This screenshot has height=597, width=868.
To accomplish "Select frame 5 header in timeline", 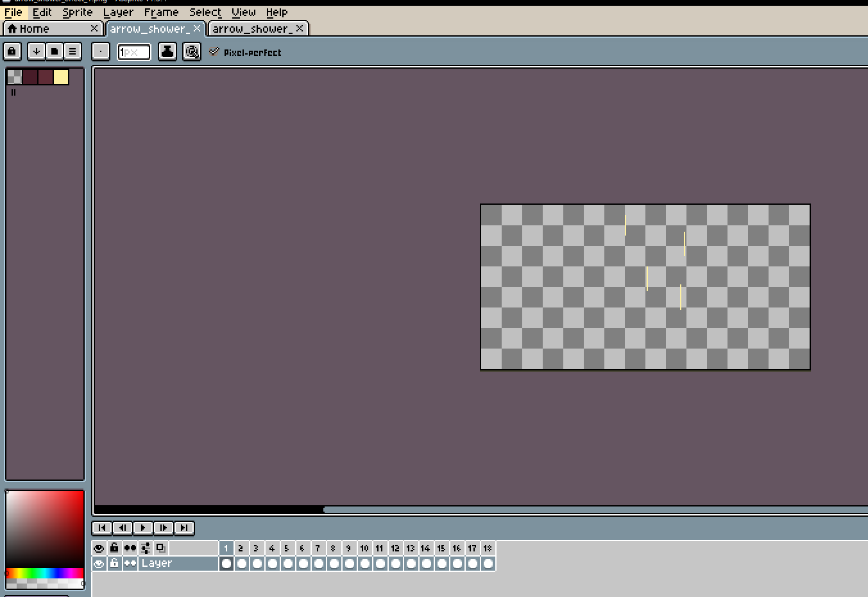I will coord(287,548).
